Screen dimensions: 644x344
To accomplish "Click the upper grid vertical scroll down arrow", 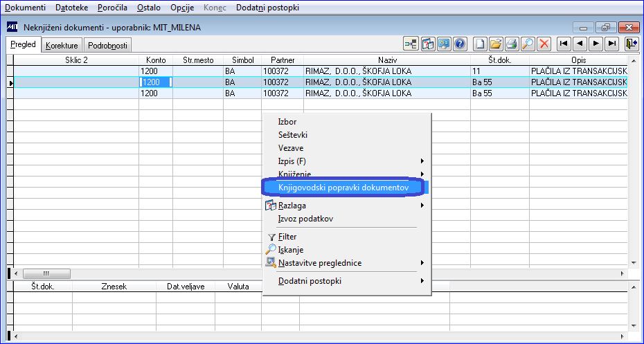I will click(x=634, y=263).
